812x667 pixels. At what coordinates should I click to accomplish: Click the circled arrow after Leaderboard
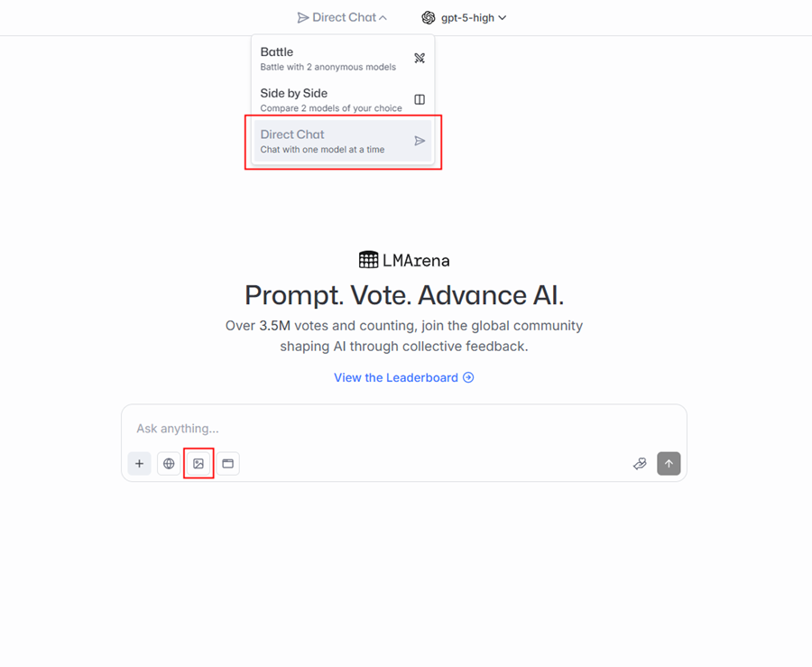click(x=468, y=377)
